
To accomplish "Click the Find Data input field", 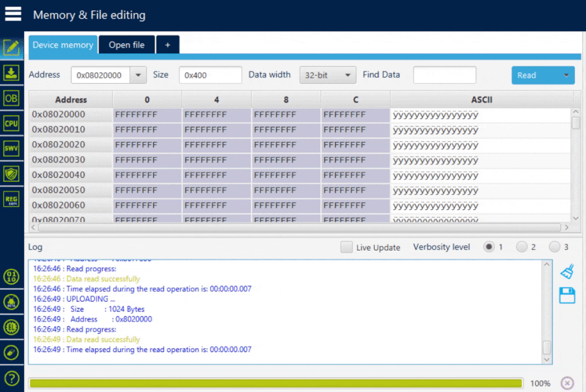I will point(445,75).
